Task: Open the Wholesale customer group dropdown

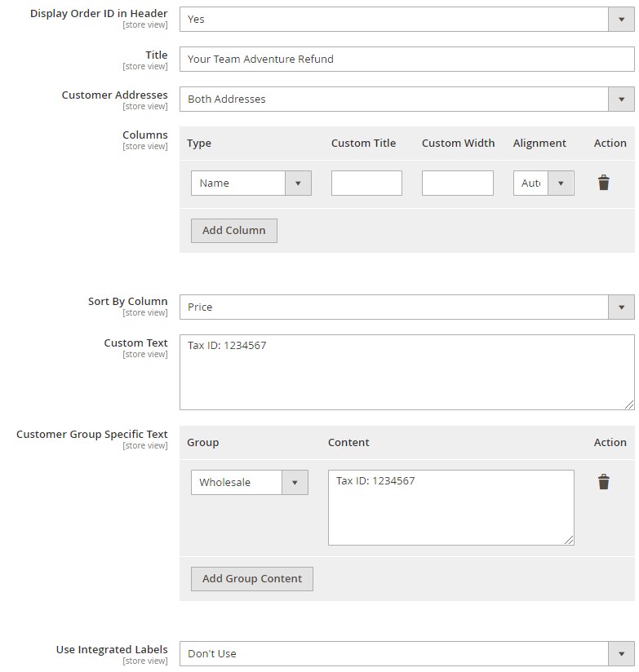Action: 249,482
